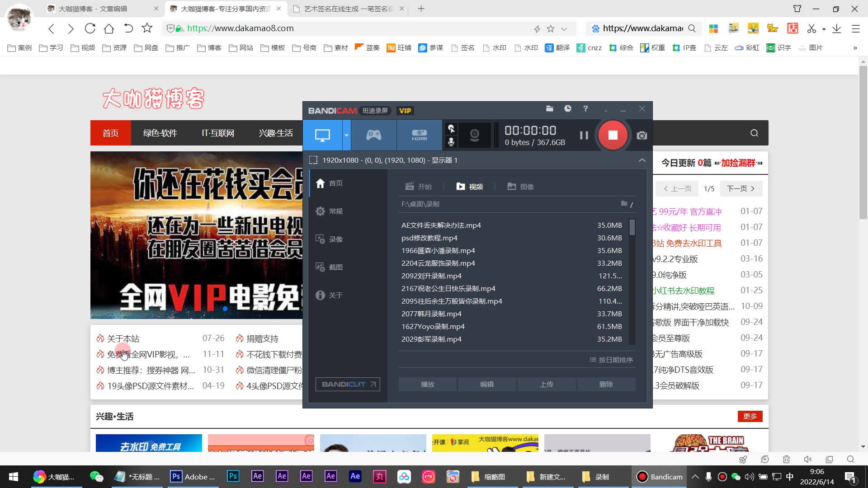Open browser scissors screenshot tool
Image resolution: width=868 pixels, height=488 pixels.
tap(812, 28)
